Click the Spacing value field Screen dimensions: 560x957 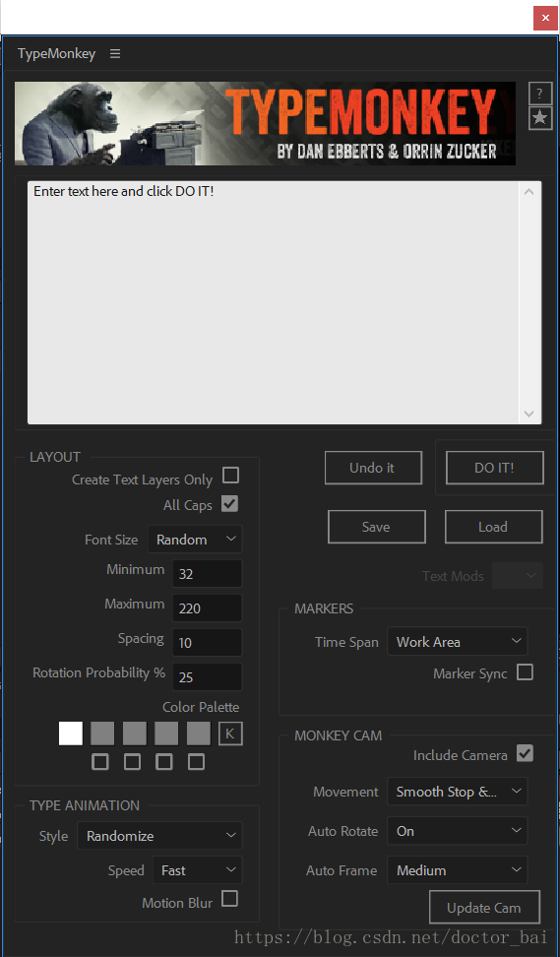[x=208, y=643]
